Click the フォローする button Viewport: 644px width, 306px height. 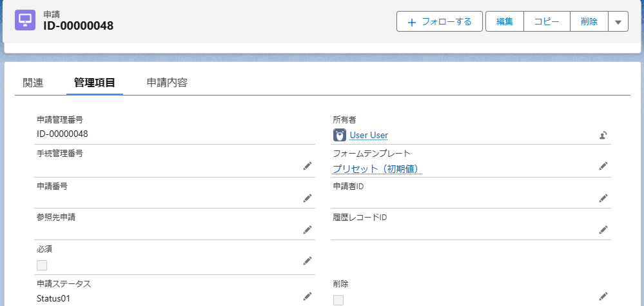tap(440, 21)
